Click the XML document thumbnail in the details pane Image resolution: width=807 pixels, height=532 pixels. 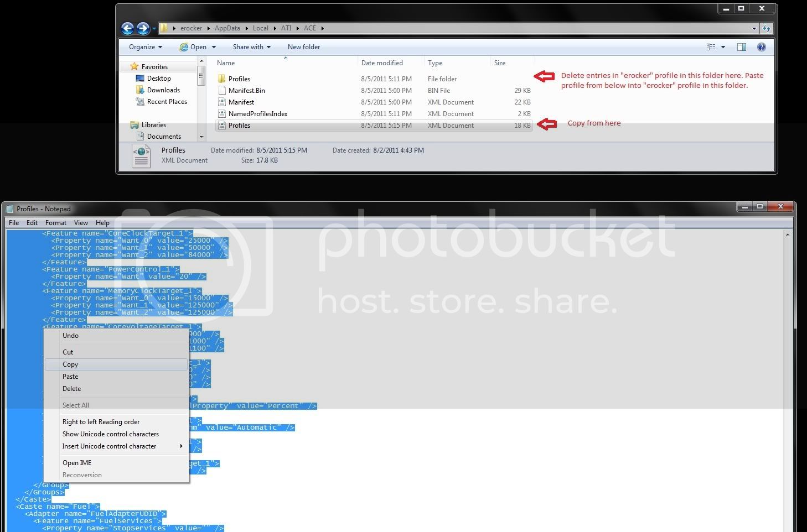(x=142, y=155)
